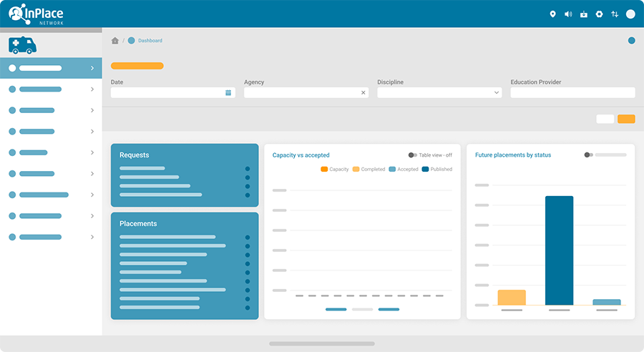Image resolution: width=644 pixels, height=352 pixels.
Task: Click the horizontal scrollbar at the bottom
Action: point(322,344)
